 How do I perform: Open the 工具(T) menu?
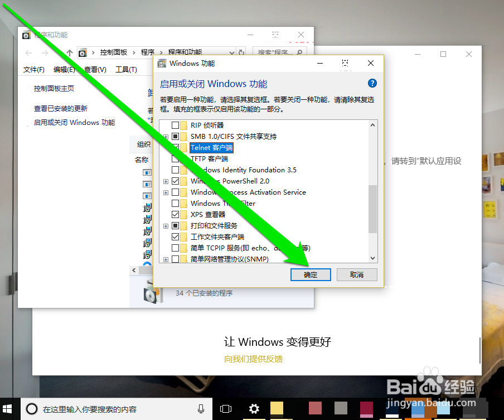[126, 70]
